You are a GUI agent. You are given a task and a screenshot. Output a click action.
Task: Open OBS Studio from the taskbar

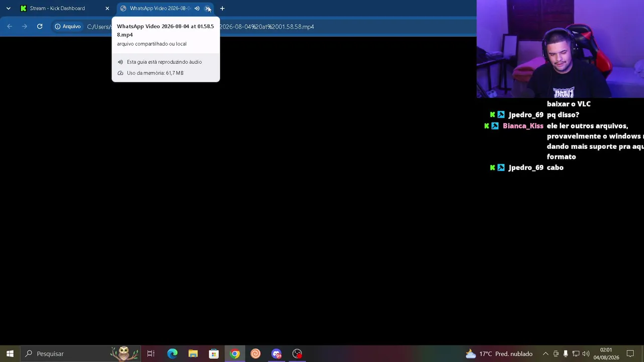tap(297, 353)
